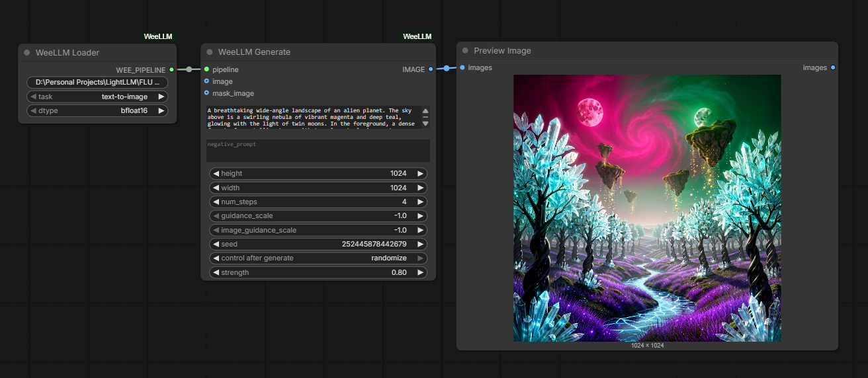The image size is (868, 378).
Task: Click the WeeLLM badge above the Loader node
Action: [158, 37]
